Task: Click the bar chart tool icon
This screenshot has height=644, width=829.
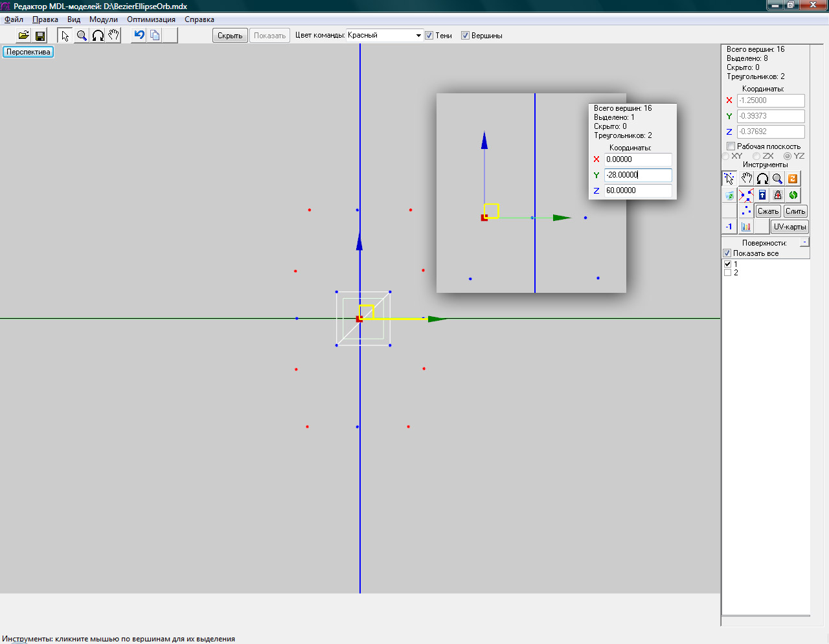Action: coord(746,227)
